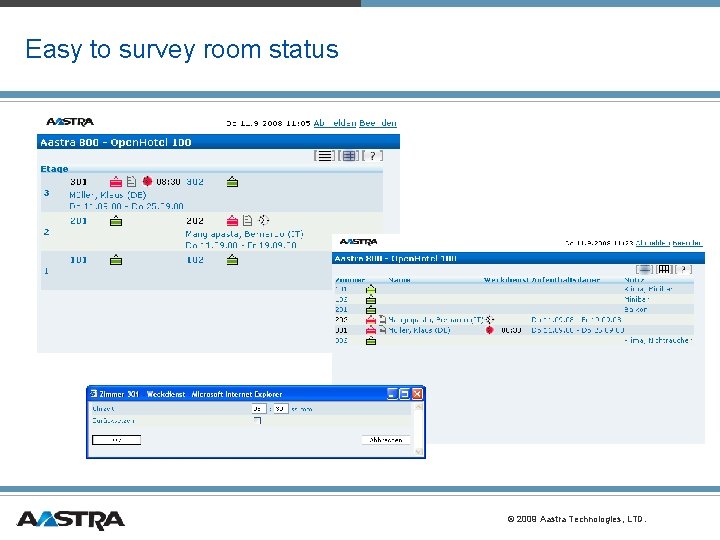Viewport: 720px width, 540px height.
Task: Click the green vacant icon of room 201 in floor view
Action: click(x=116, y=221)
